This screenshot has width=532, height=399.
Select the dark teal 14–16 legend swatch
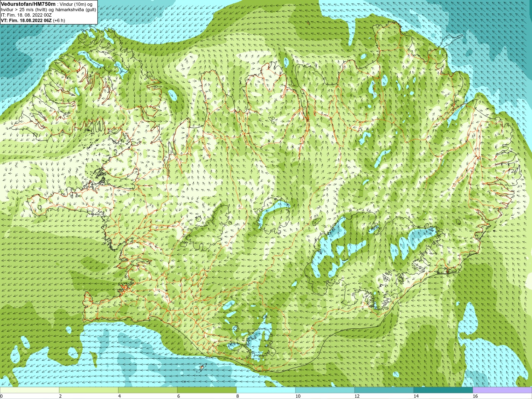point(443,390)
